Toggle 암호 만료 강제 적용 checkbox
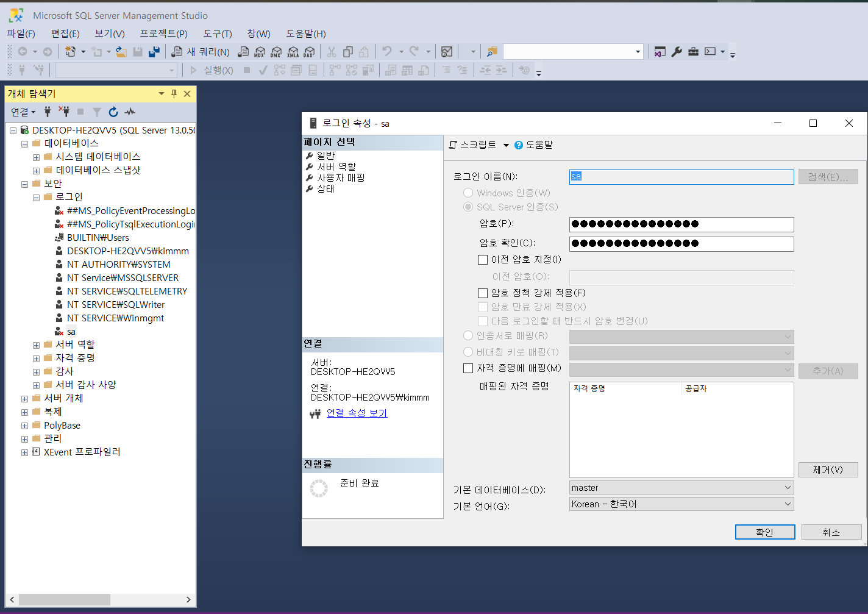Screen dimensions: 868x614 (x=483, y=307)
